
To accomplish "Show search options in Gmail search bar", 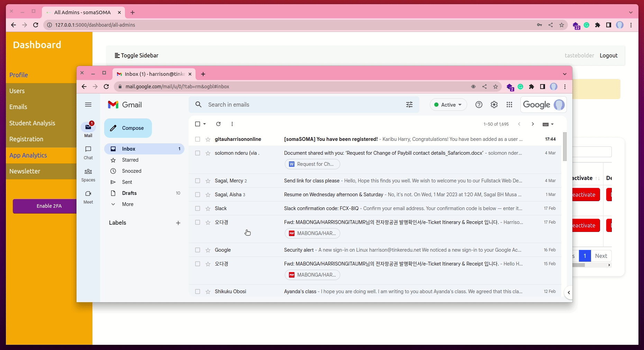I will [x=409, y=105].
